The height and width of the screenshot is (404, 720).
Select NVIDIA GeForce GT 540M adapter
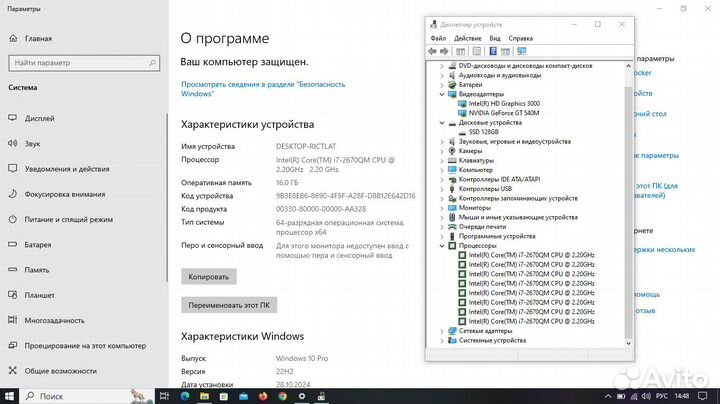[x=504, y=113]
